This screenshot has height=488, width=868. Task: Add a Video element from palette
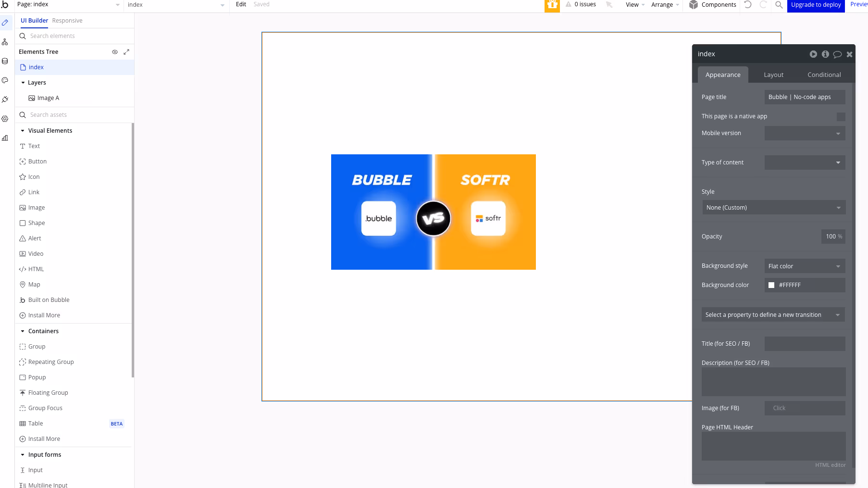[x=36, y=254]
